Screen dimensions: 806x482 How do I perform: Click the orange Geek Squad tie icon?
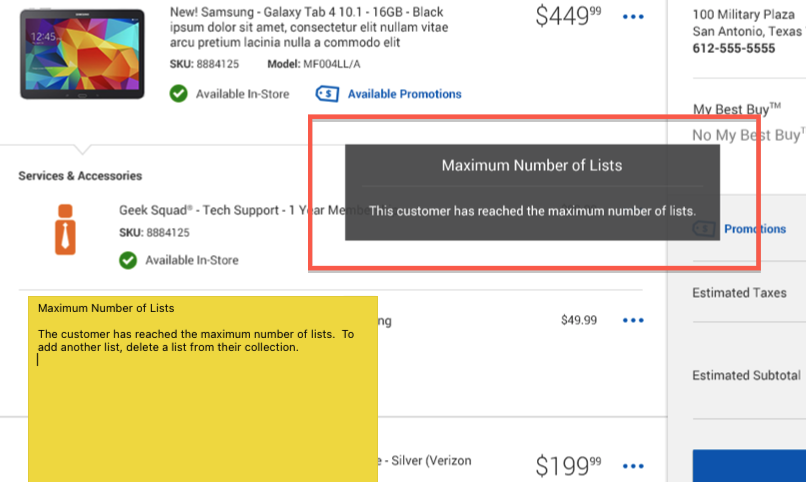click(65, 229)
